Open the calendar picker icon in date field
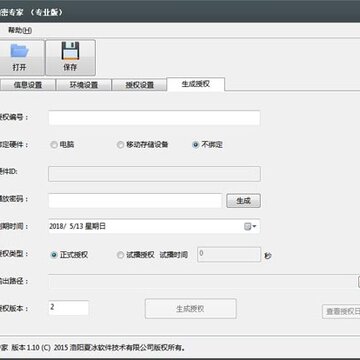 click(x=247, y=227)
